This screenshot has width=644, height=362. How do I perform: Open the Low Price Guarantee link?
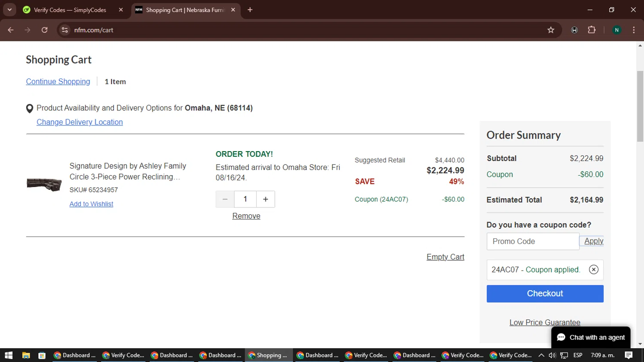click(545, 322)
